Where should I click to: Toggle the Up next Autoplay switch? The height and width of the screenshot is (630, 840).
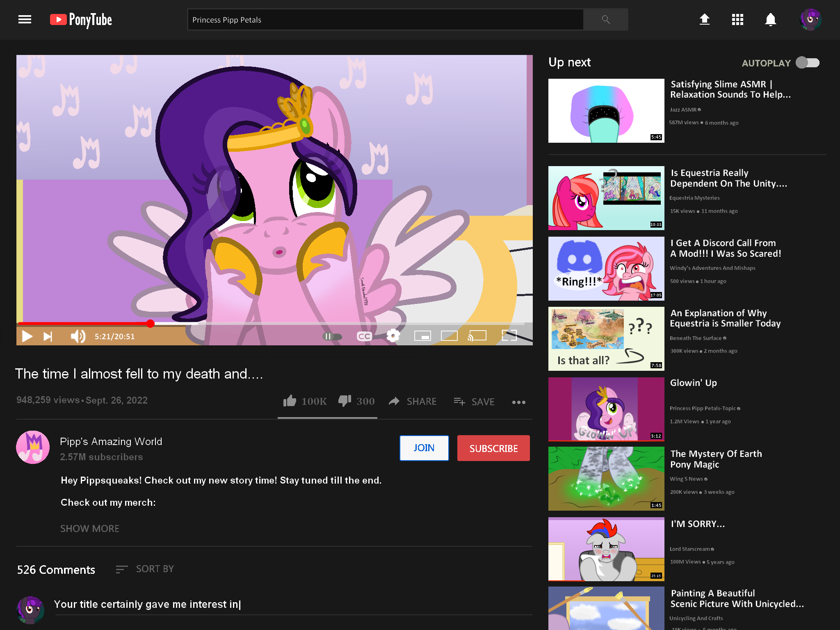(x=807, y=63)
